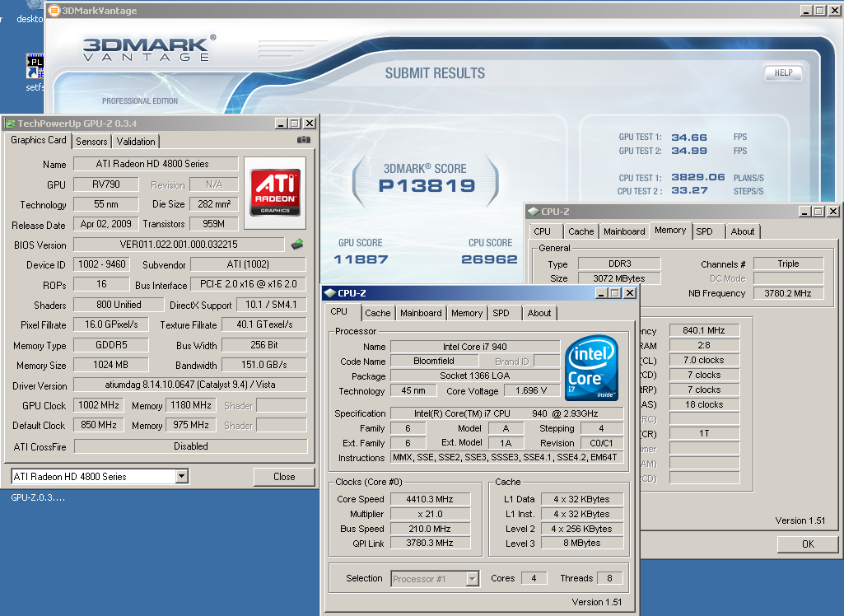Click the rear CPU-Z Memory window title icon

534,212
